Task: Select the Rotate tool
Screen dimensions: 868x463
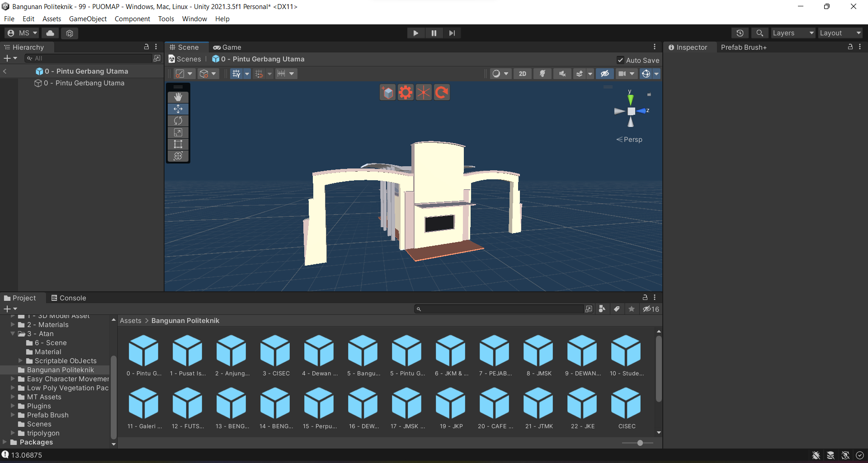Action: [178, 121]
